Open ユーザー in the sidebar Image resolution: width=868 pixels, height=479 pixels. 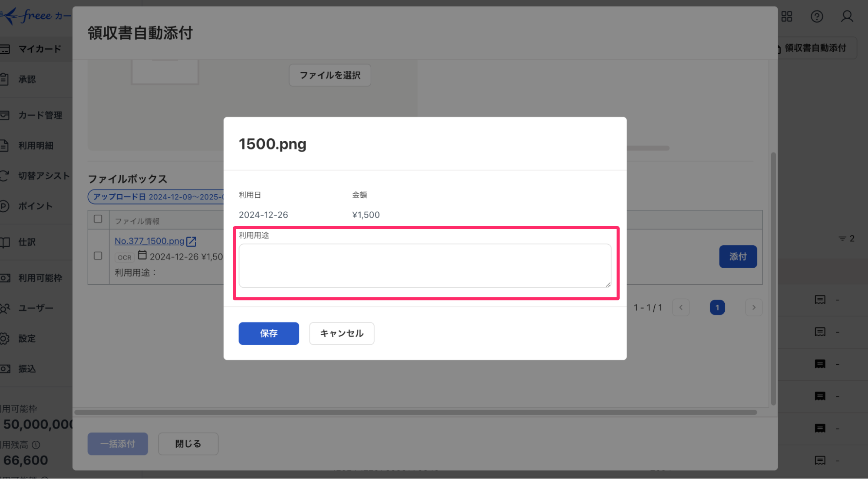click(36, 308)
